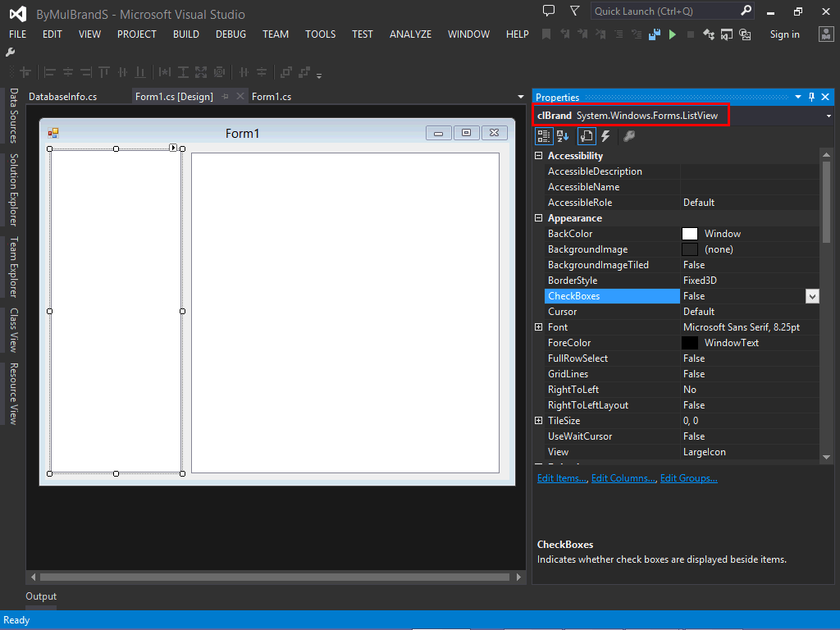
Task: Toggle auto-hide pin on Properties panel
Action: click(811, 97)
